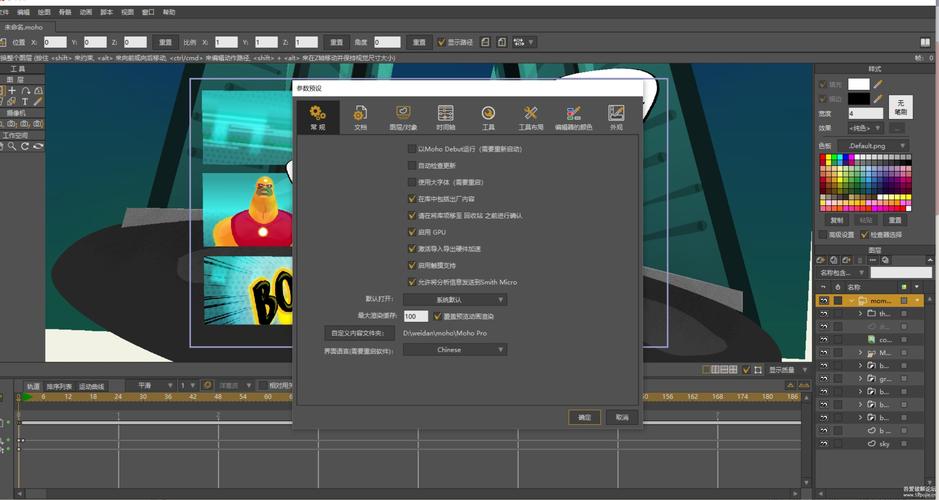Click the fill color eyedropper pencil icon
The height and width of the screenshot is (500, 939).
pyautogui.click(x=878, y=84)
